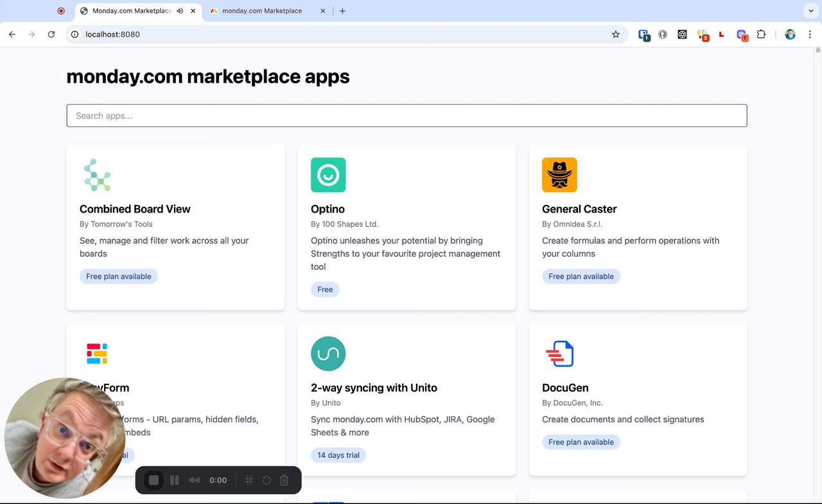Go back to the previous page
This screenshot has width=822, height=504.
[12, 35]
